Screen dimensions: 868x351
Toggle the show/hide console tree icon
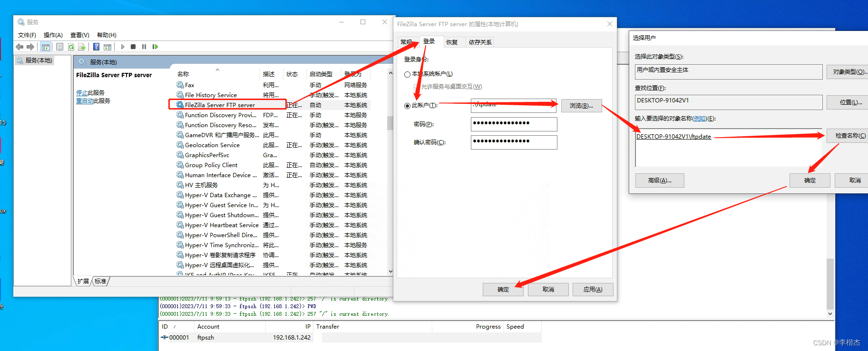click(46, 47)
